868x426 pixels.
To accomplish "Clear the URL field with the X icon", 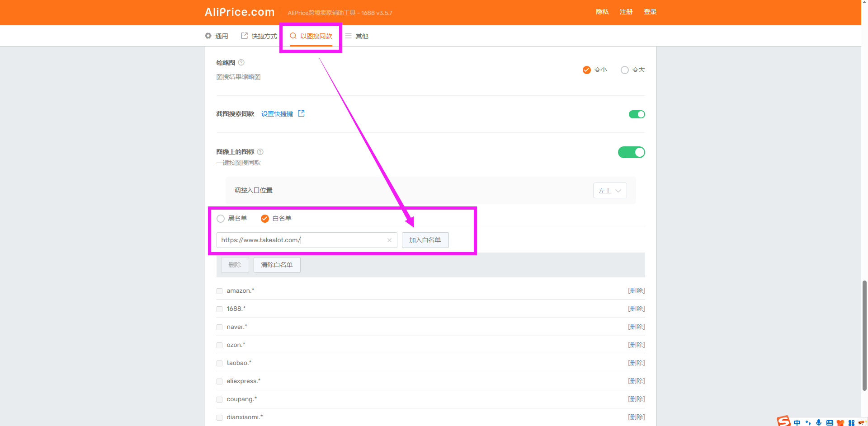I will (x=389, y=240).
